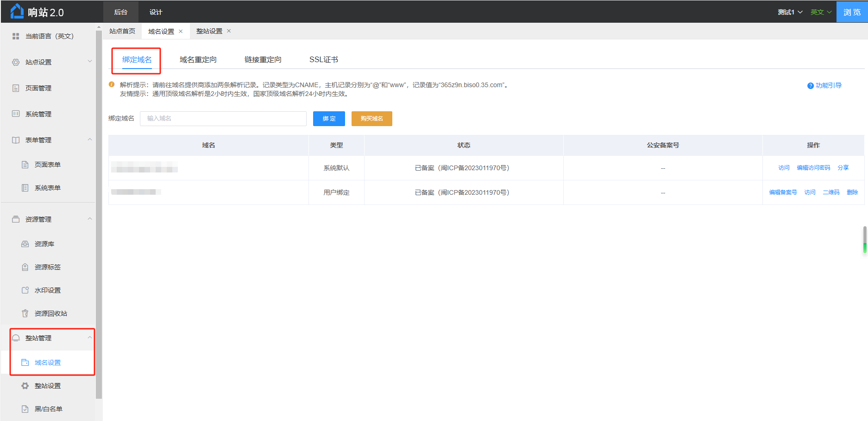The height and width of the screenshot is (421, 868).
Task: Open 站点设置 gear icon in sidebar
Action: [16, 62]
